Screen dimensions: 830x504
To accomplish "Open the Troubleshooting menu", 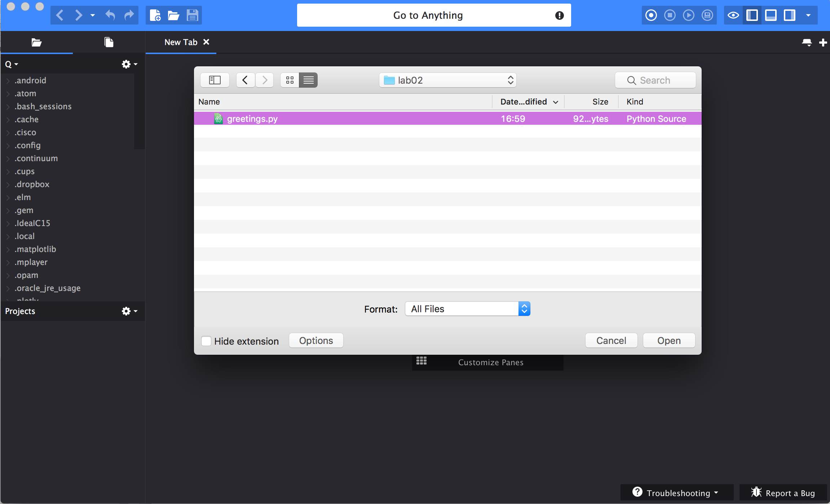I will (x=677, y=493).
